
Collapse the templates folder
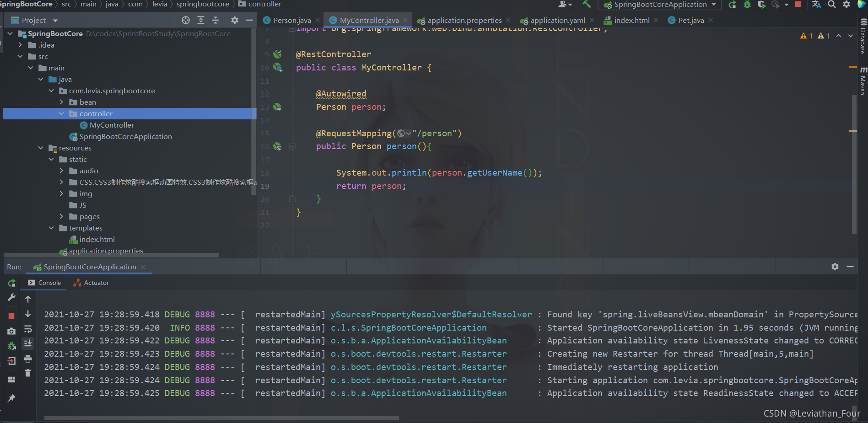pos(51,228)
